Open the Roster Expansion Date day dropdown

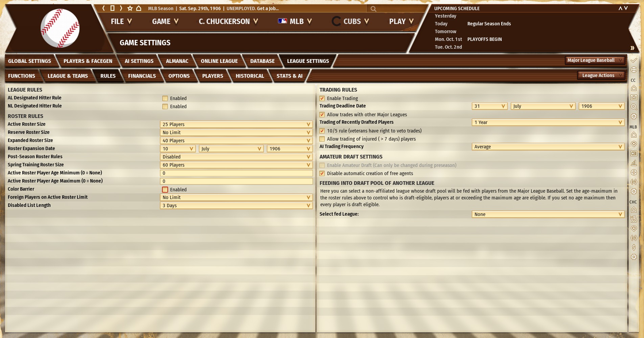point(178,149)
